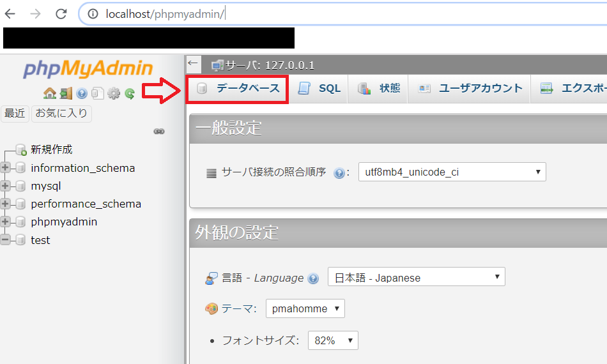Viewport: 607px width, 364px height.
Task: Click the フォントサイズ label
Action: (260, 340)
